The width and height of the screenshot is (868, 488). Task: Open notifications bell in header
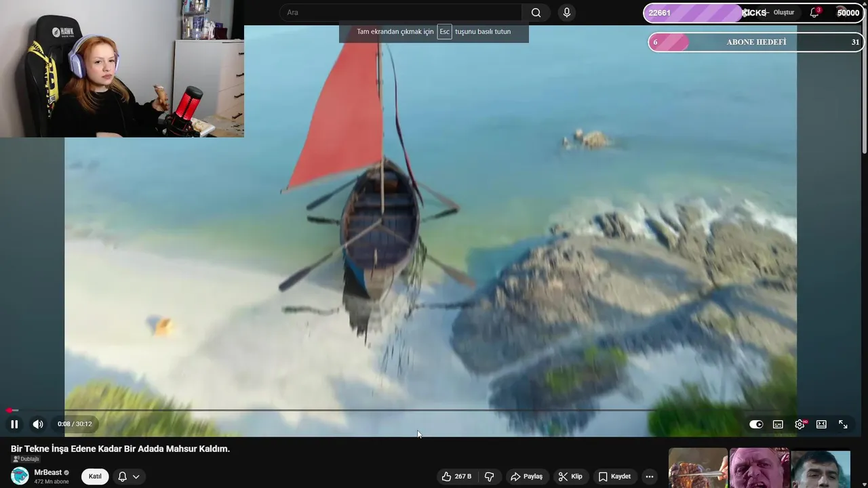(x=814, y=12)
